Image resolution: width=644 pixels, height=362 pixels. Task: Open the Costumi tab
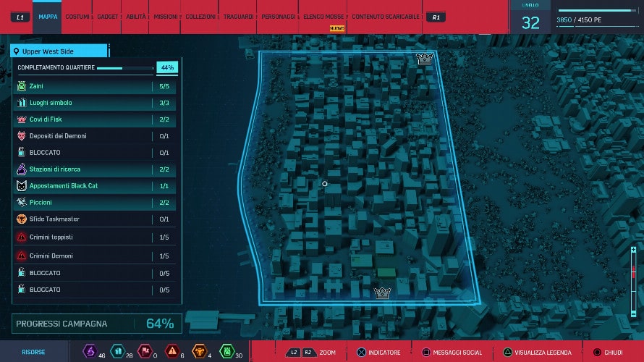[x=77, y=17]
